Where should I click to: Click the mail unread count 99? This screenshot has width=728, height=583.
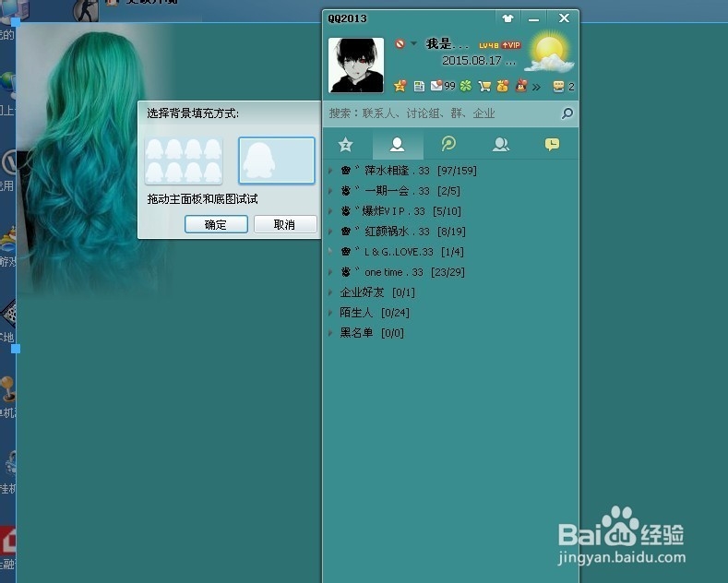click(x=449, y=87)
